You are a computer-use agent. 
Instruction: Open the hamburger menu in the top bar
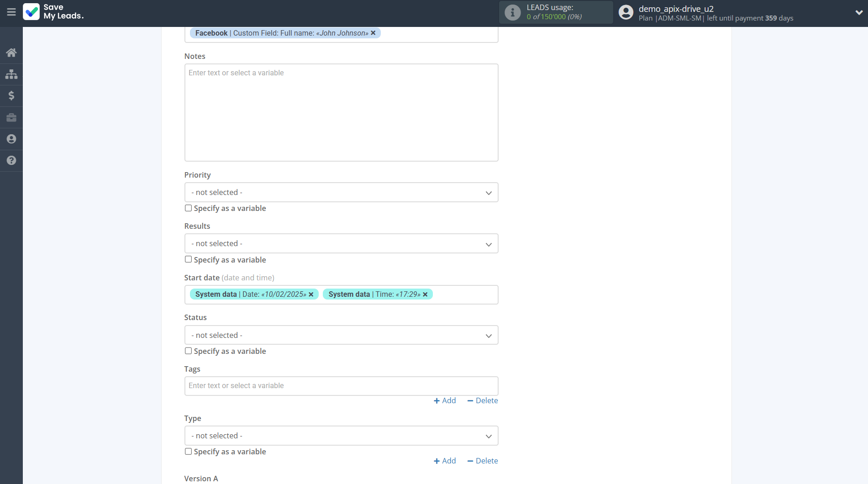pyautogui.click(x=11, y=12)
